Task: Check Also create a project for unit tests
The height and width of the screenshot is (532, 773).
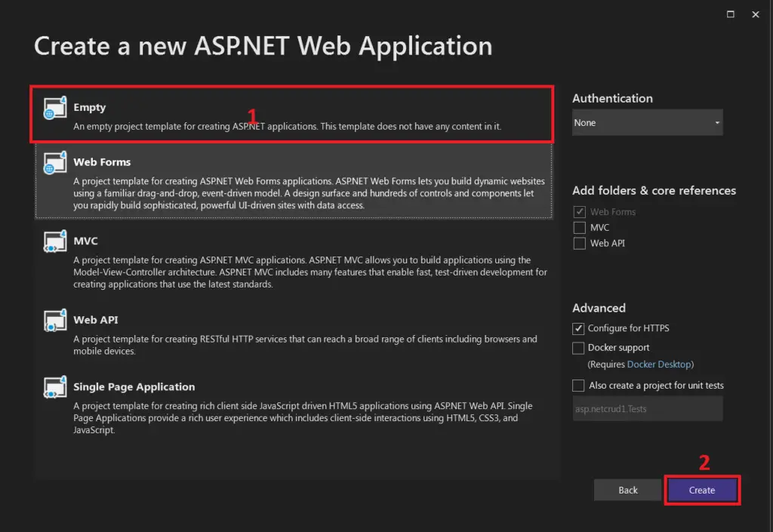Action: [578, 386]
